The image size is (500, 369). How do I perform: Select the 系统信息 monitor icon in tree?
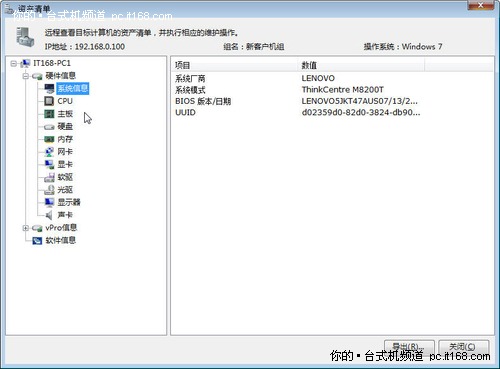[49, 88]
